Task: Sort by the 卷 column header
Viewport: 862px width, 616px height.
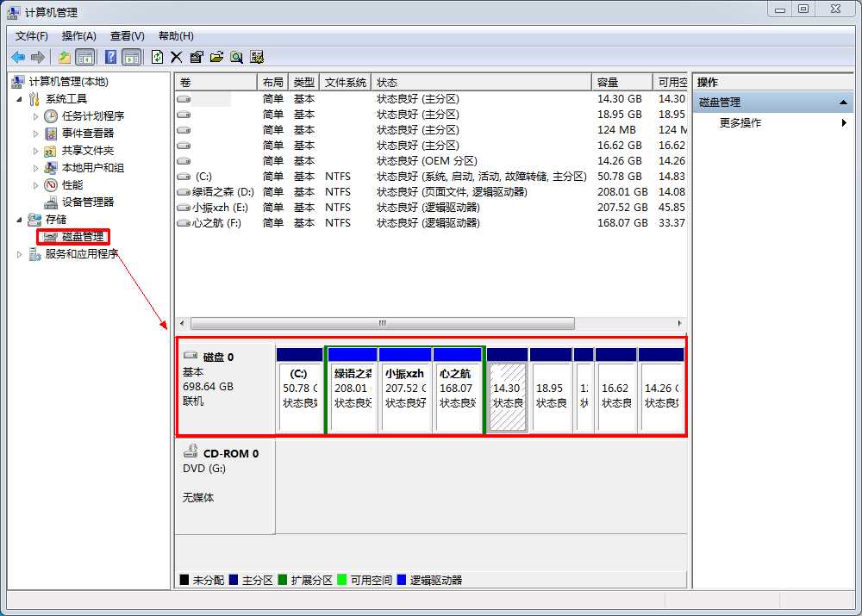Action: point(216,83)
